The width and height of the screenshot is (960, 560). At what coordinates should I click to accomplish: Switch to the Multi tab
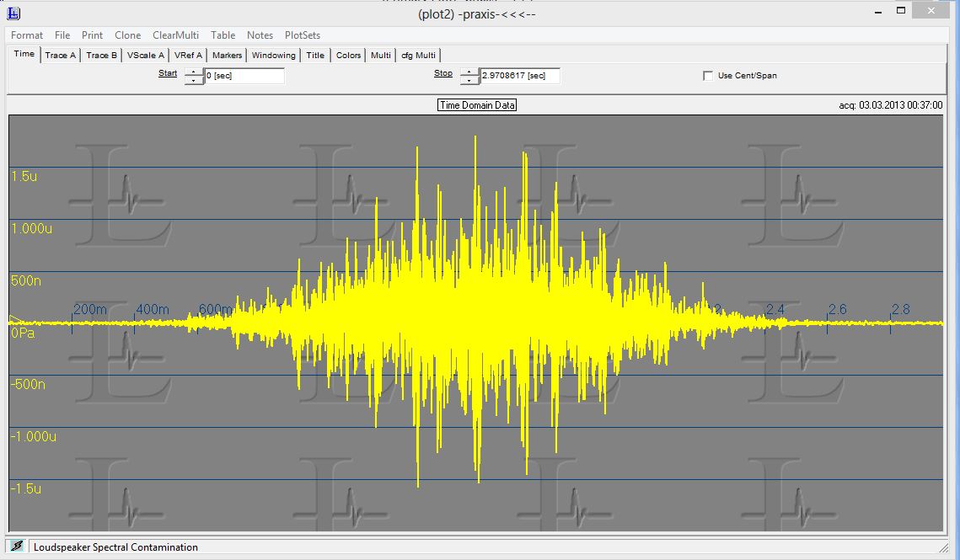(381, 55)
